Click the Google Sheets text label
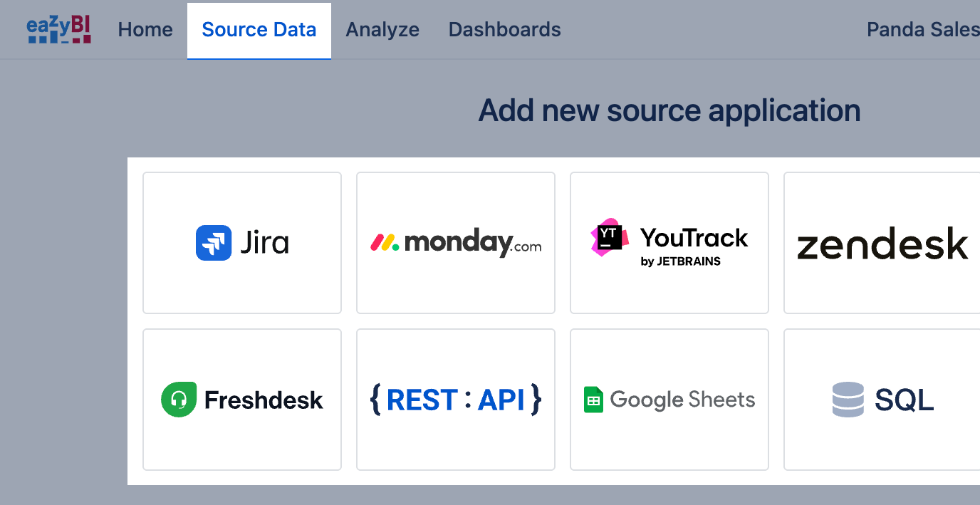 click(682, 400)
